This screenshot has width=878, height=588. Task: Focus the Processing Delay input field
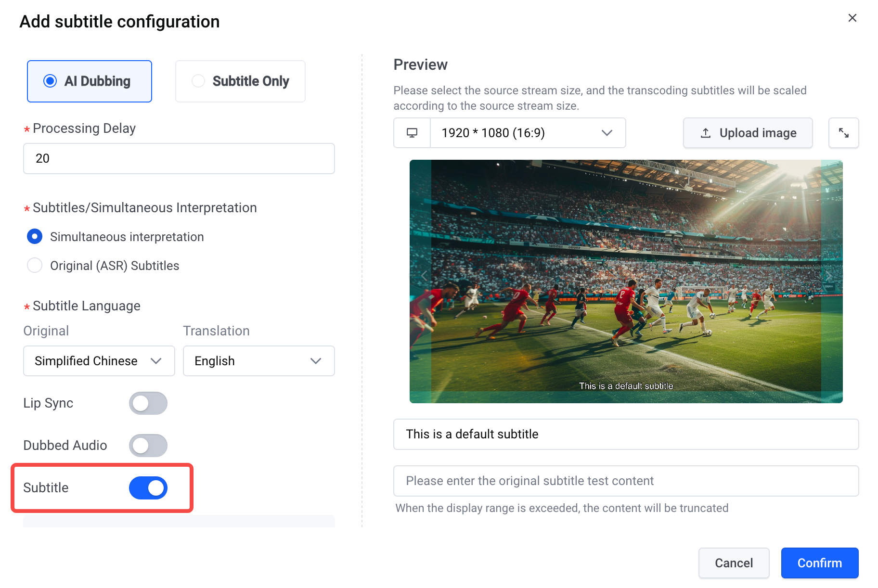click(179, 158)
